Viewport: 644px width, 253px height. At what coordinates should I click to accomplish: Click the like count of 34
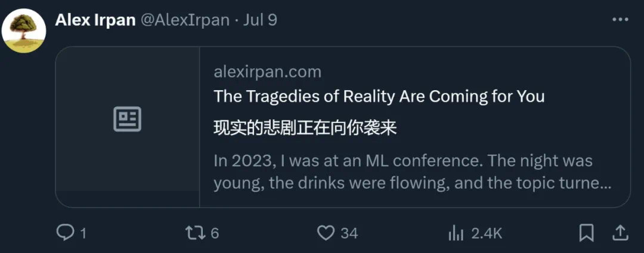tap(349, 233)
